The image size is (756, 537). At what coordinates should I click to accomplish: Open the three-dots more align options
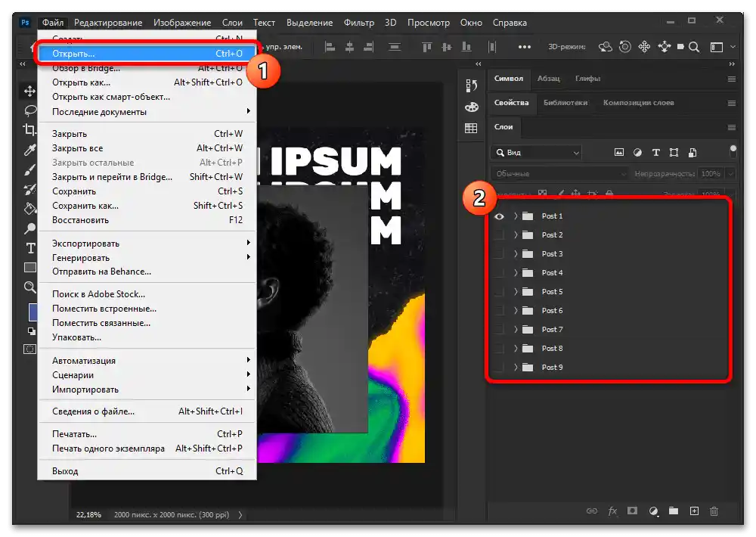(x=524, y=47)
